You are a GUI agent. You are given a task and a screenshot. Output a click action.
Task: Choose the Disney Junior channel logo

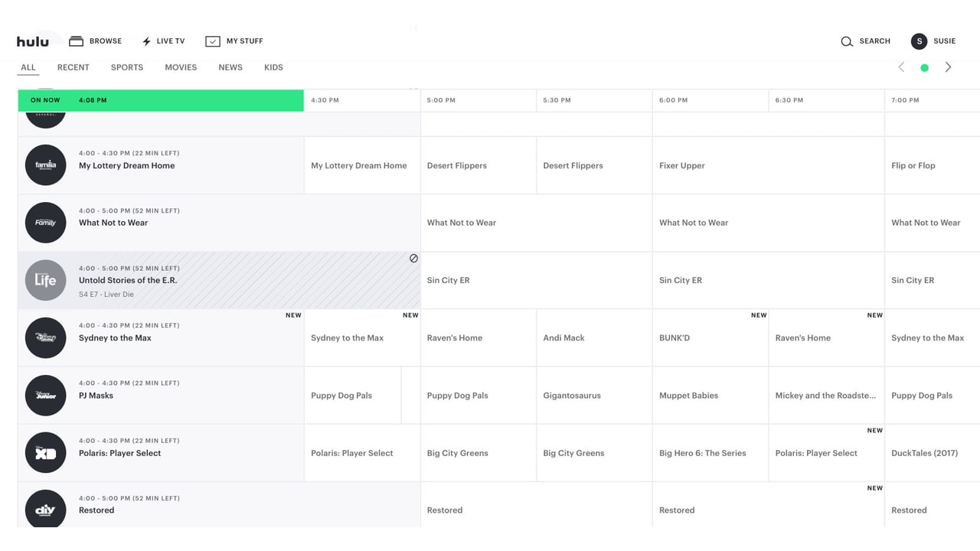(x=45, y=396)
